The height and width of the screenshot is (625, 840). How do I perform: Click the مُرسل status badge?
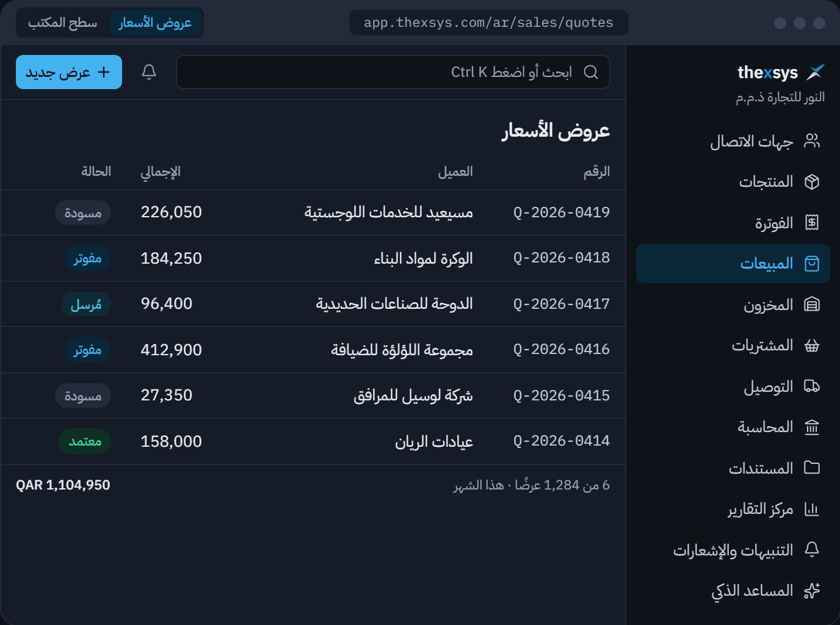pyautogui.click(x=86, y=304)
